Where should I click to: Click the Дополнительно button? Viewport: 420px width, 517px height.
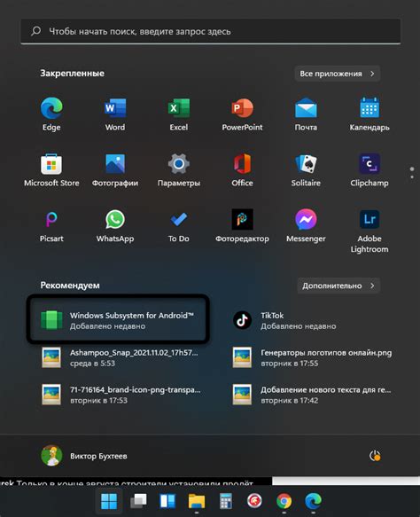[338, 286]
